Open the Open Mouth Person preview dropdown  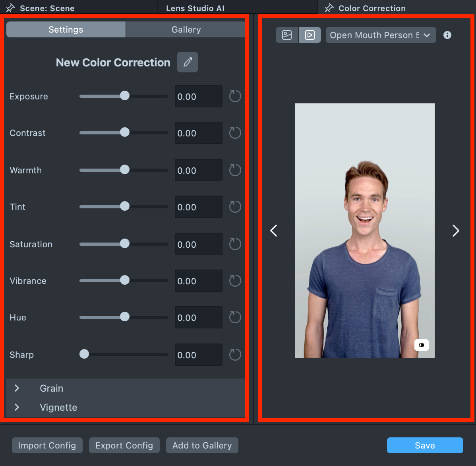coord(380,35)
